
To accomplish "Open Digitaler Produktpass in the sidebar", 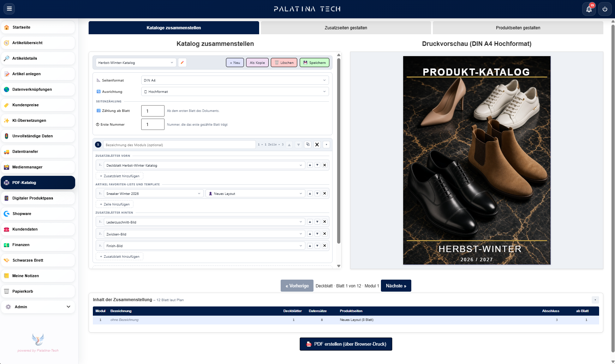I will [38, 198].
